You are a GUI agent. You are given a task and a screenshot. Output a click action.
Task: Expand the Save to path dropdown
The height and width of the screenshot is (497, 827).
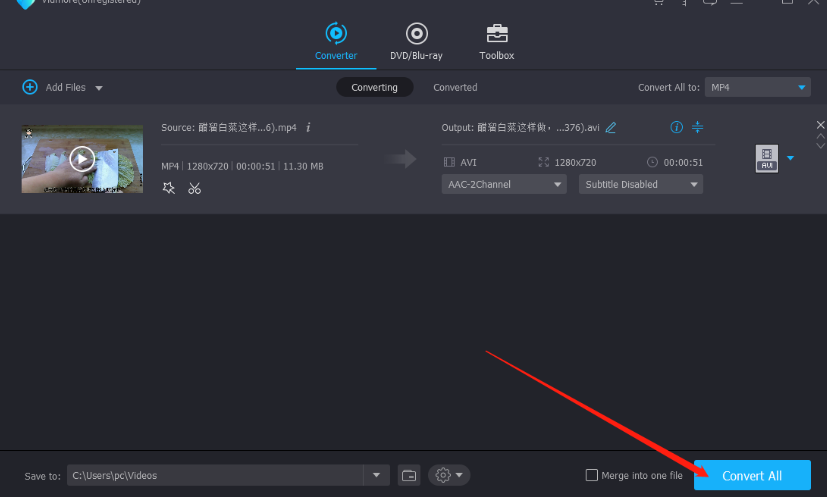pos(377,475)
